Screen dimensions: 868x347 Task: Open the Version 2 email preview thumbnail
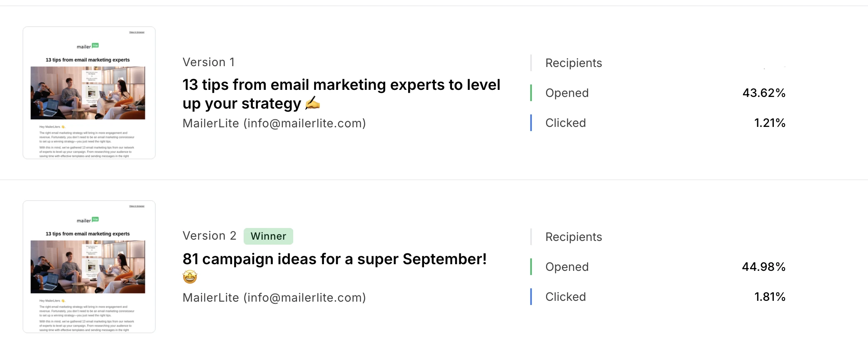click(x=89, y=267)
